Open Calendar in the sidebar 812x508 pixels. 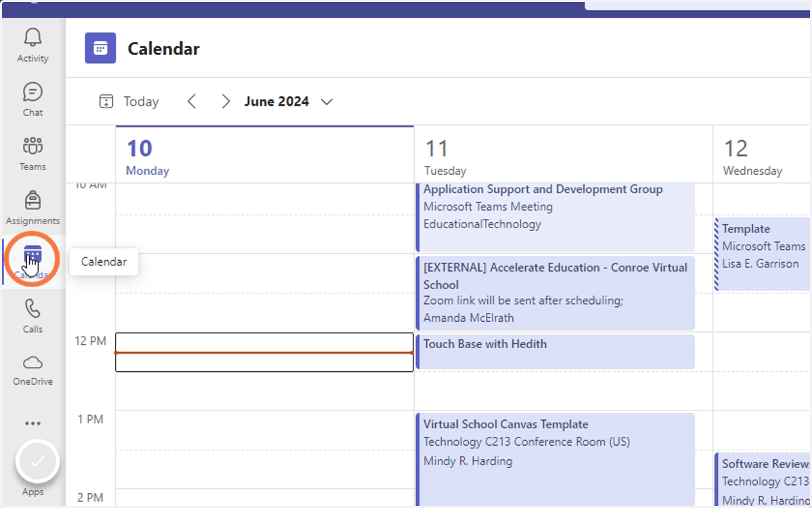32,262
